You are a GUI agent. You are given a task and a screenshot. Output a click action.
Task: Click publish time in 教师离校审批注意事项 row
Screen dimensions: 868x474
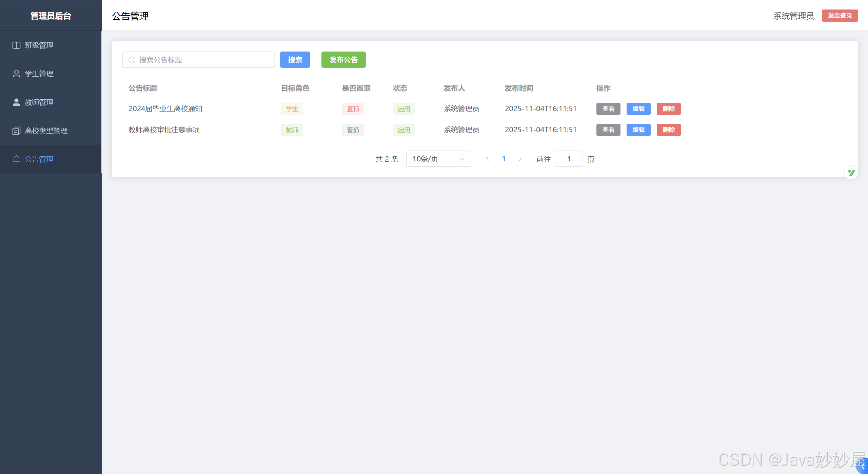pyautogui.click(x=541, y=130)
